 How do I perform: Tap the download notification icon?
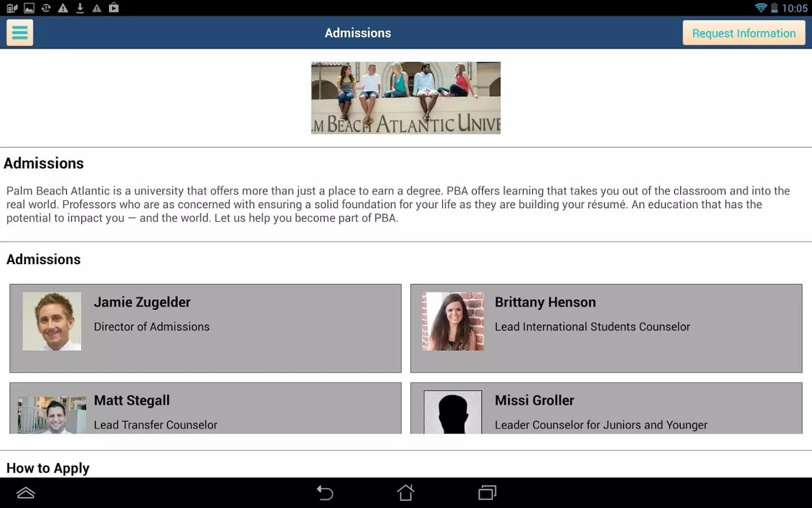click(80, 8)
